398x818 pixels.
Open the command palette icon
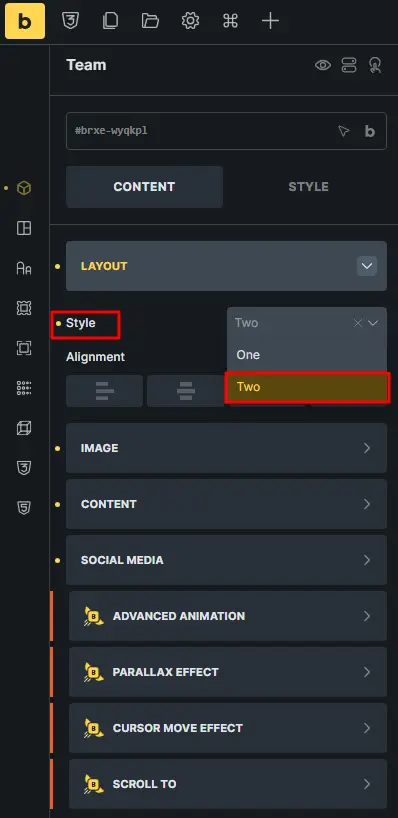tap(230, 21)
